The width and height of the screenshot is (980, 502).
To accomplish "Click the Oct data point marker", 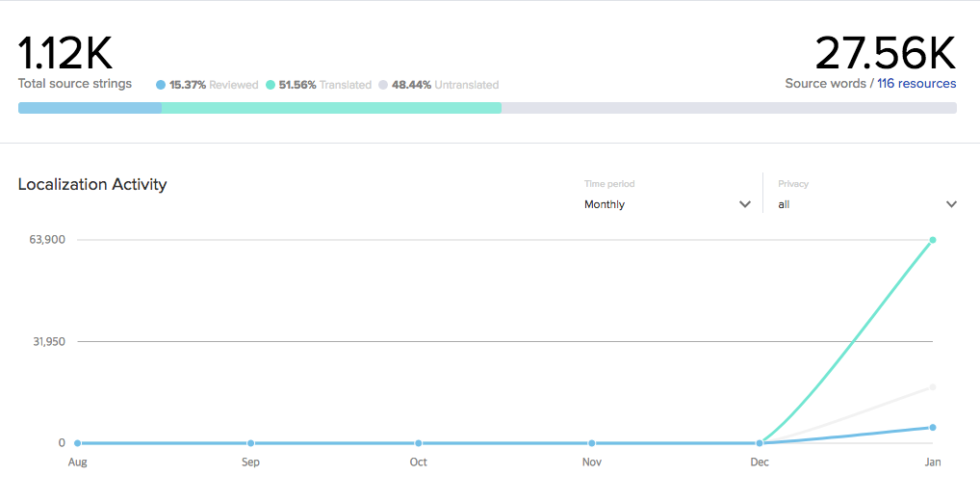I will click(x=418, y=443).
